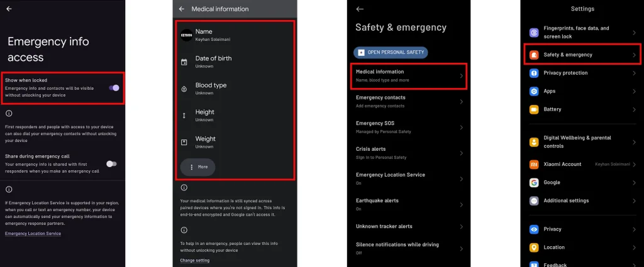This screenshot has width=644, height=267.
Task: Open Earthquake alerts chevron arrow
Action: pos(461,204)
